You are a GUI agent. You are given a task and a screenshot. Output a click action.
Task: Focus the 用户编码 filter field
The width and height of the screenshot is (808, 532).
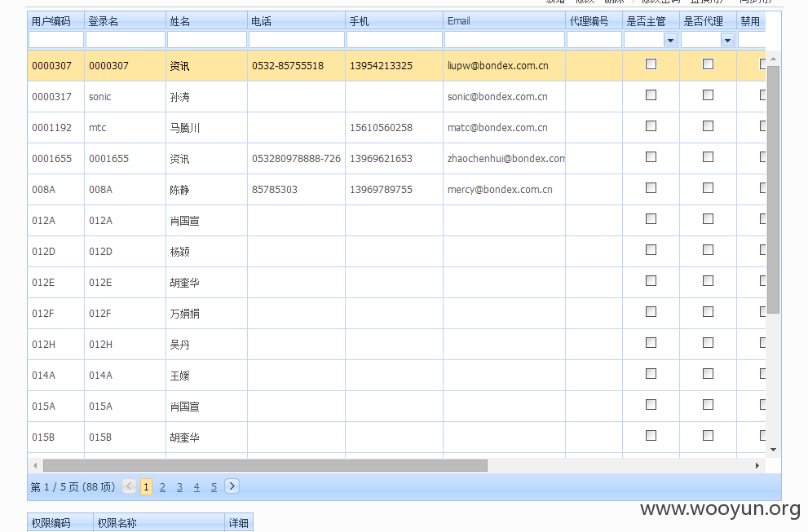click(56, 40)
